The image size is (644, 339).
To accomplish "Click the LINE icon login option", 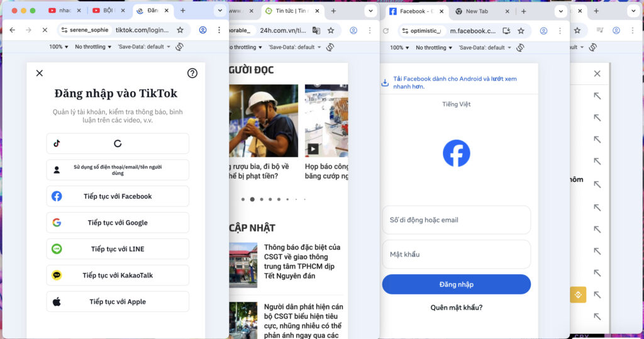I will (57, 249).
